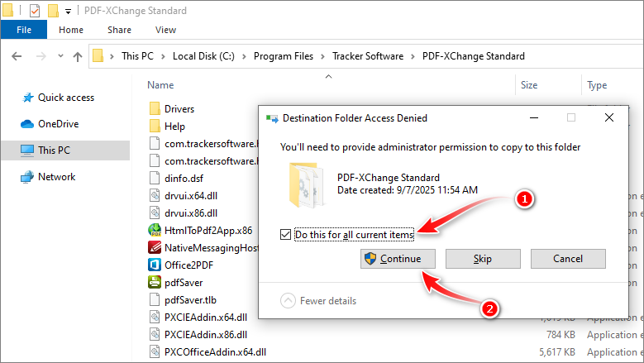Go back with the Back arrow
Screen dimensions: 644x363
17,56
